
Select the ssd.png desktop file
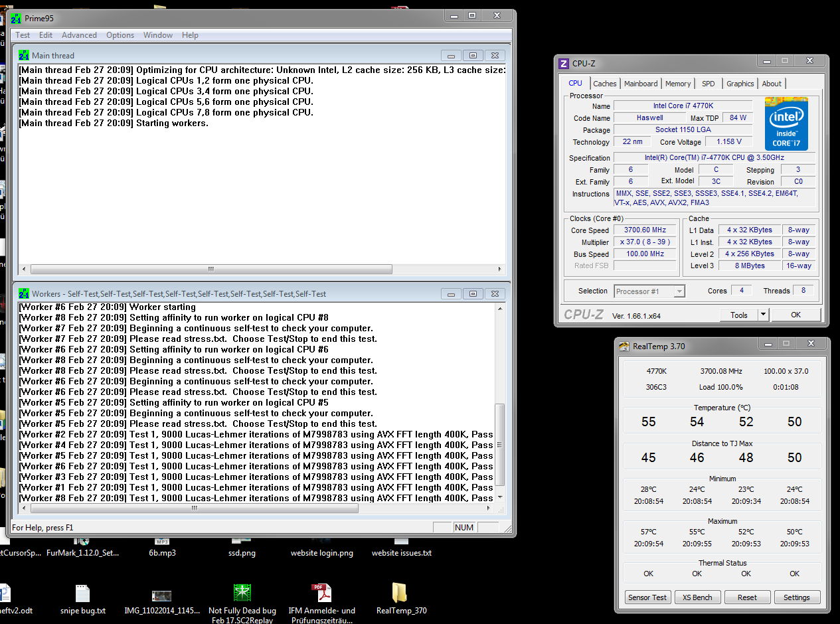click(x=240, y=548)
